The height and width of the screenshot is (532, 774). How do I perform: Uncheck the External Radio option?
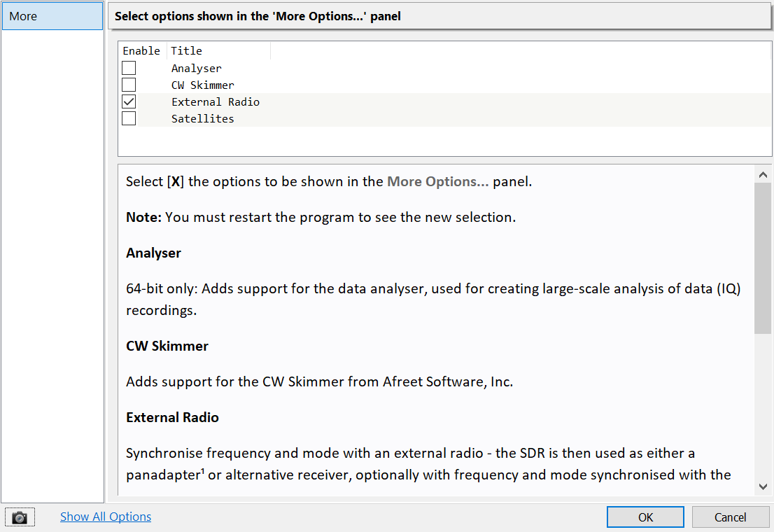click(x=129, y=101)
